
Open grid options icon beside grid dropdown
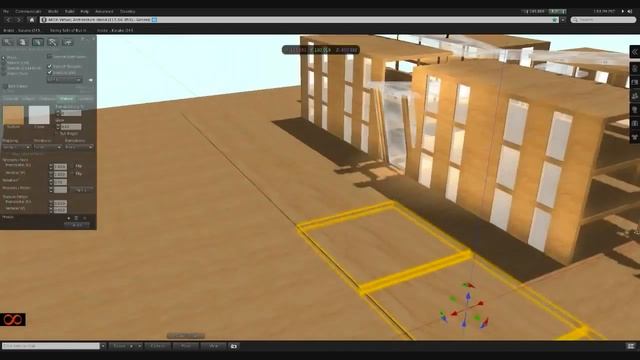90,80
